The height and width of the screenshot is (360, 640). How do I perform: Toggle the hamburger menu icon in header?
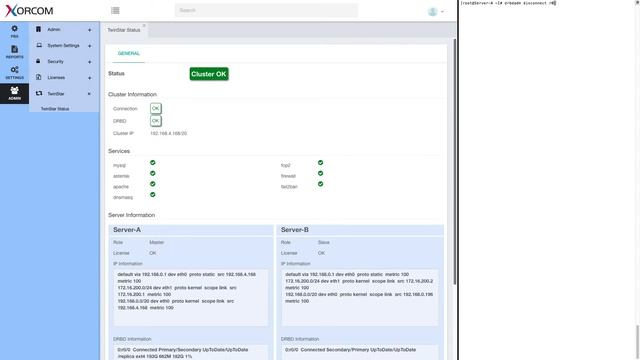pos(115,11)
